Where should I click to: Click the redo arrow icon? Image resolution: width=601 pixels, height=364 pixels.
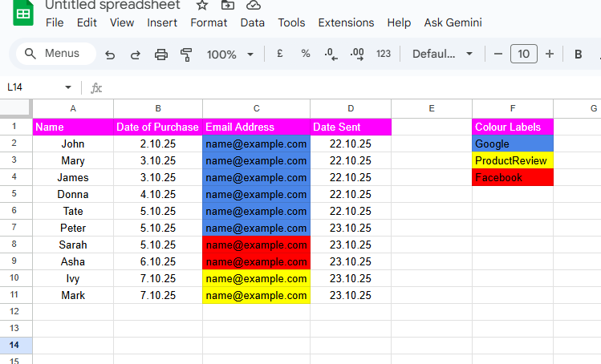135,55
